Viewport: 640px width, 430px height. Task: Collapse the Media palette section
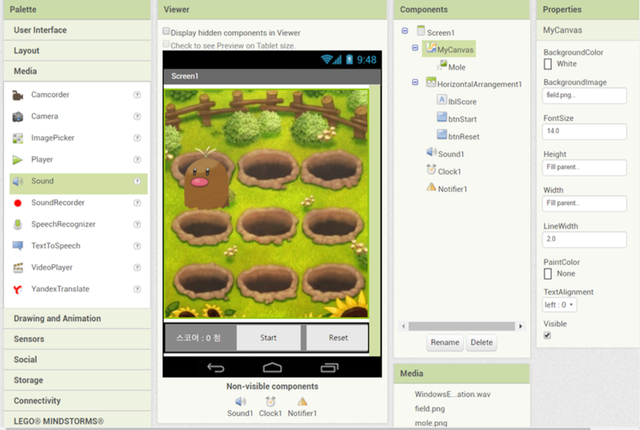[77, 71]
